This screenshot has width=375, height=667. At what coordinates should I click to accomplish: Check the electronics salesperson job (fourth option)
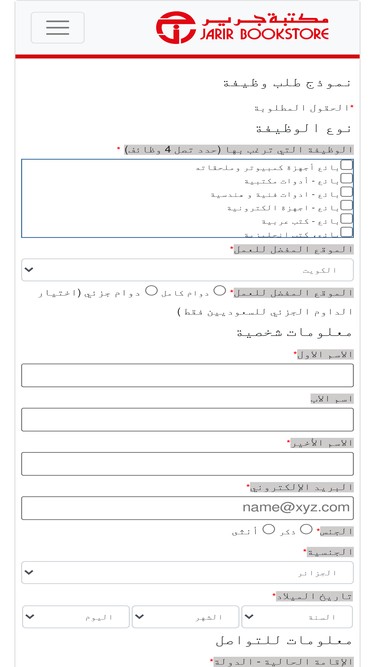(x=347, y=205)
